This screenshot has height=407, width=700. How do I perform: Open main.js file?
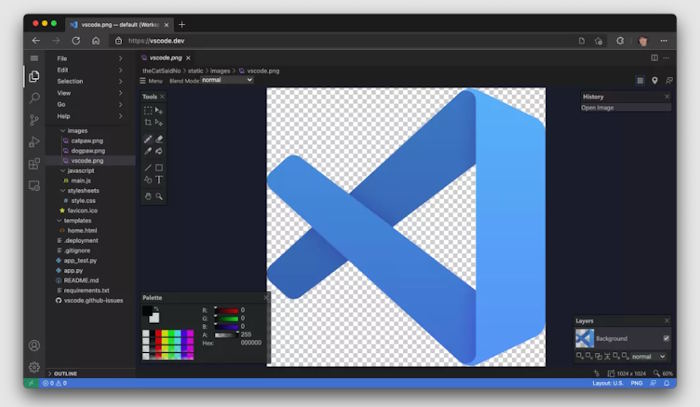(x=81, y=181)
